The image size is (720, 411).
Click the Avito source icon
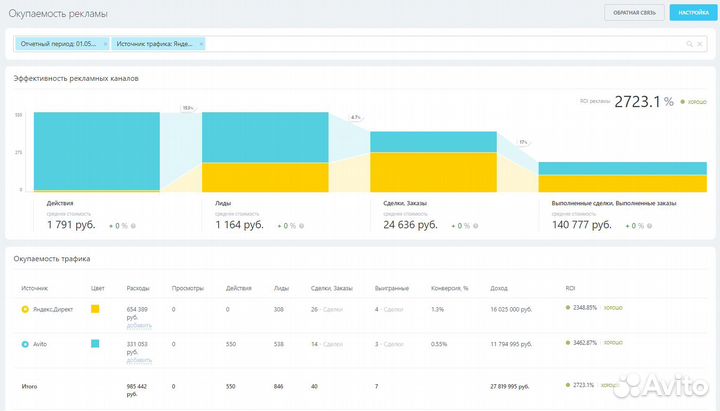click(x=26, y=343)
